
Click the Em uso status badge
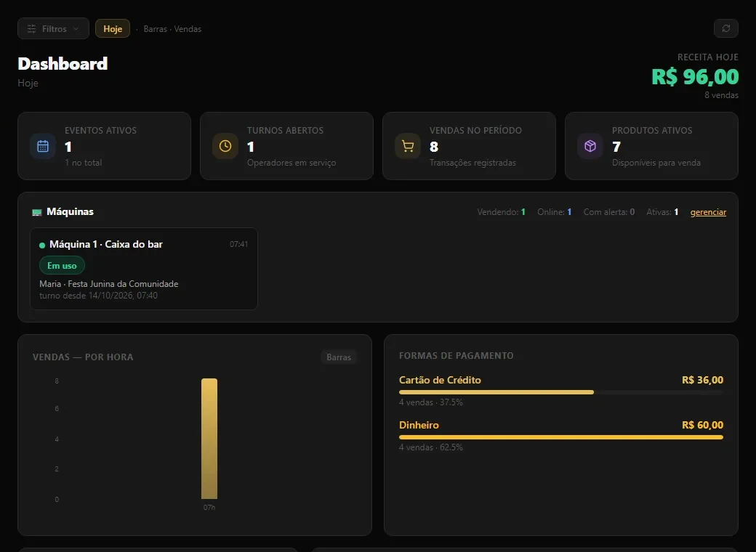coord(62,265)
